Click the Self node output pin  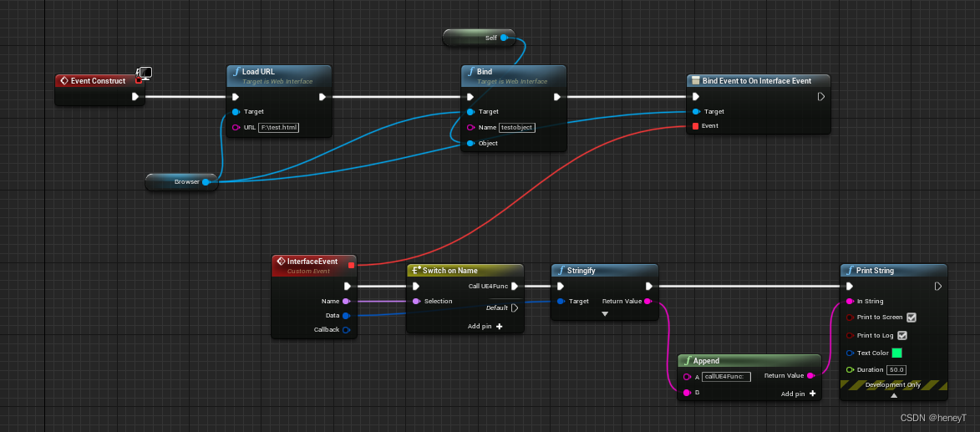504,38
